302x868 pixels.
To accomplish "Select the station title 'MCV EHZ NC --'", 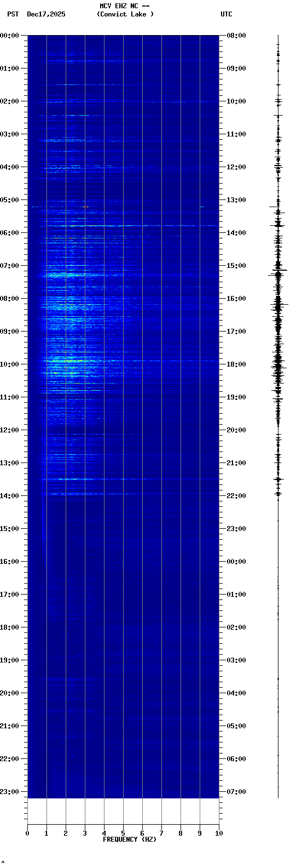I will [125, 6].
